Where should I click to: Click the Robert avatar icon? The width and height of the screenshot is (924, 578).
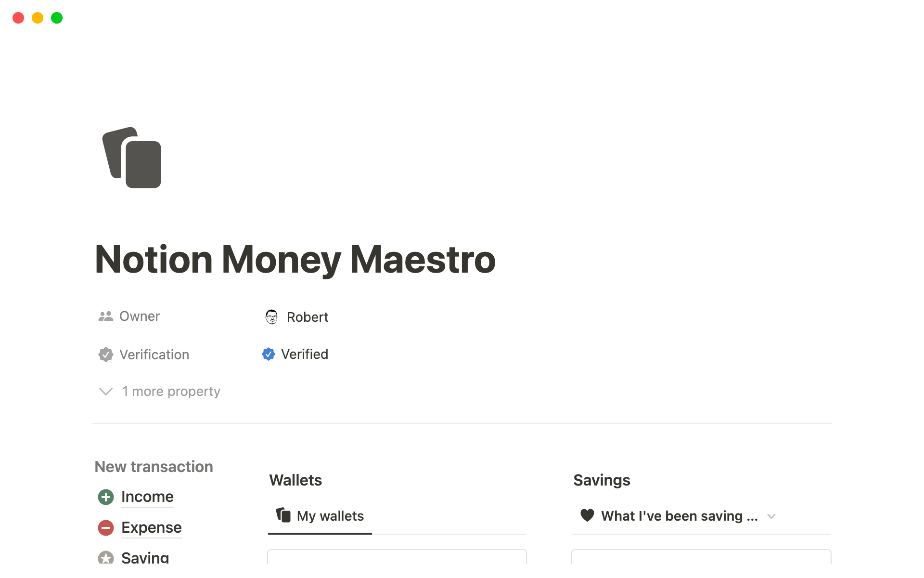[x=272, y=317]
